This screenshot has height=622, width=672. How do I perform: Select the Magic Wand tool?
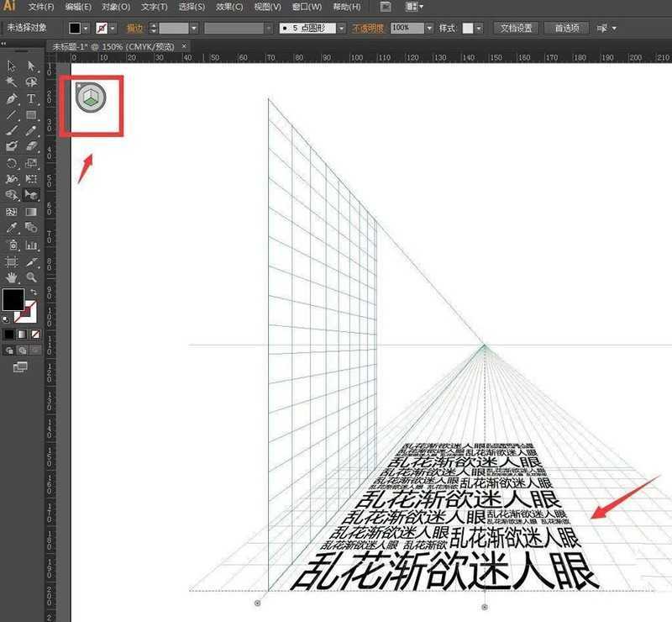pos(11,81)
